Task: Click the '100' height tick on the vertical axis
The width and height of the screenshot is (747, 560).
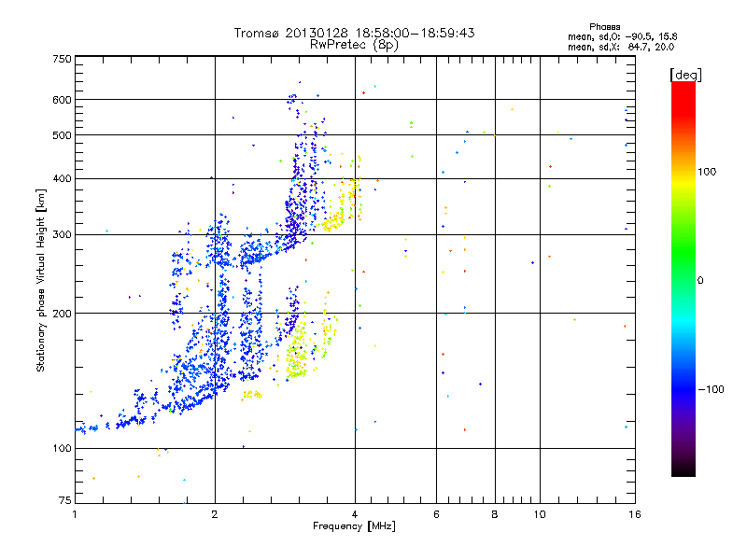Action: pyautogui.click(x=62, y=449)
